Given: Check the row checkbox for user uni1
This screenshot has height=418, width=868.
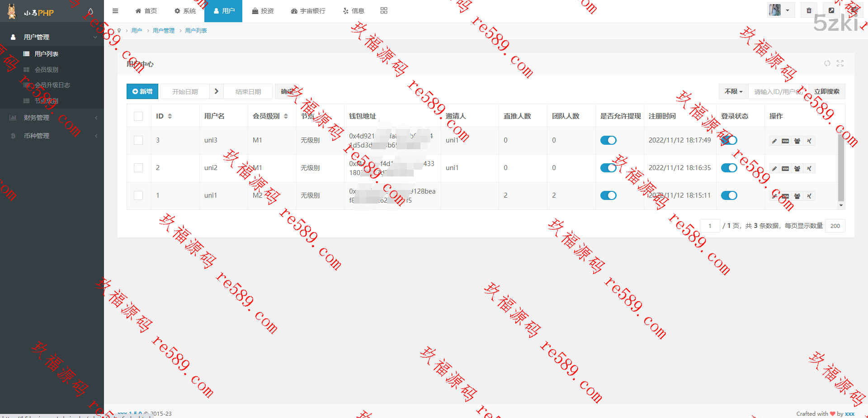Looking at the screenshot, I should point(138,195).
